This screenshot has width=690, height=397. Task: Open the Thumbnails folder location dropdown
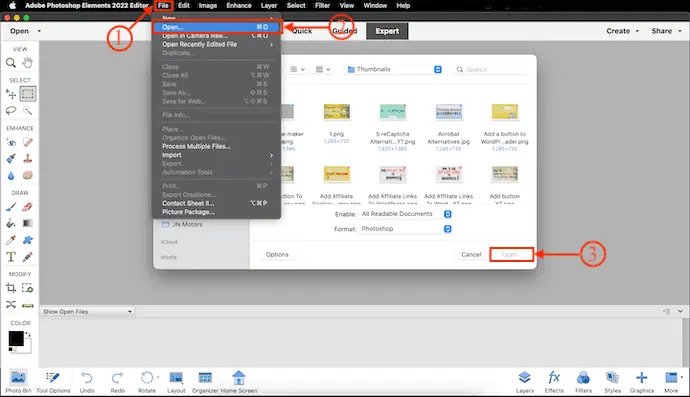(x=394, y=70)
